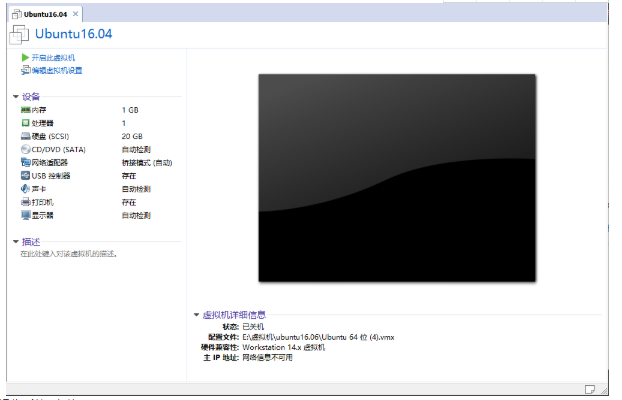Click the network adapter icon
This screenshot has height=400, width=622.
[25, 162]
